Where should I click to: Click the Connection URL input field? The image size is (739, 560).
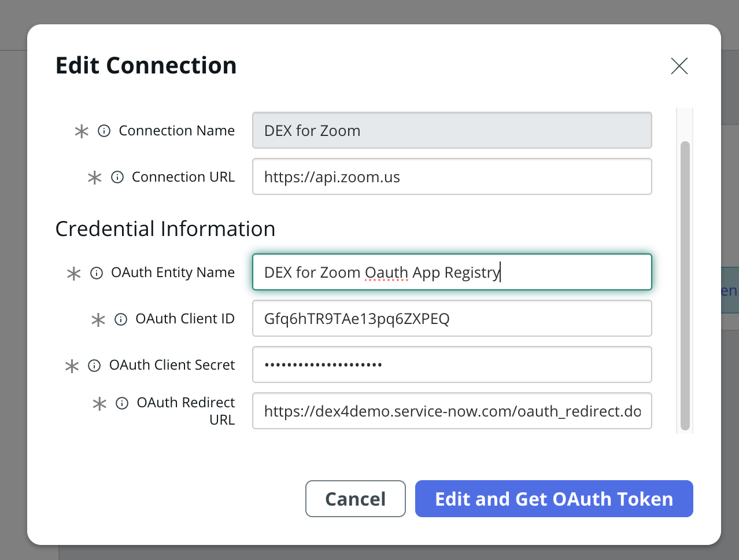(452, 176)
